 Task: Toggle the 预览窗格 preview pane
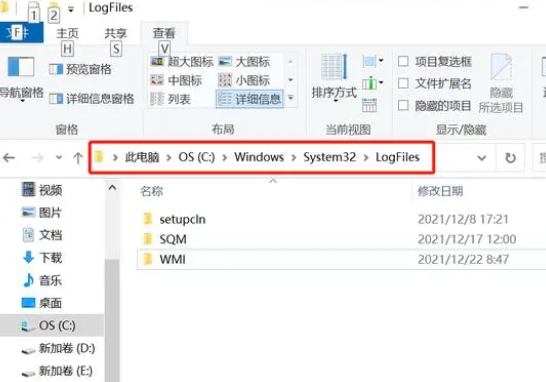(x=80, y=69)
